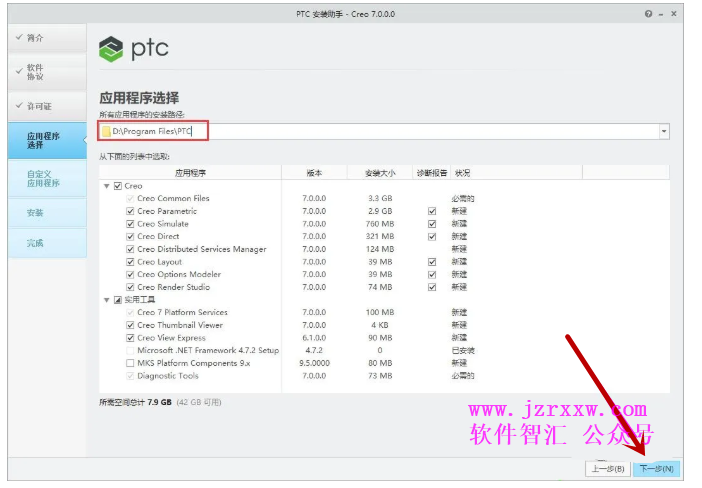Click the 版本 column header
Screen dimensions: 702x488
click(314, 173)
